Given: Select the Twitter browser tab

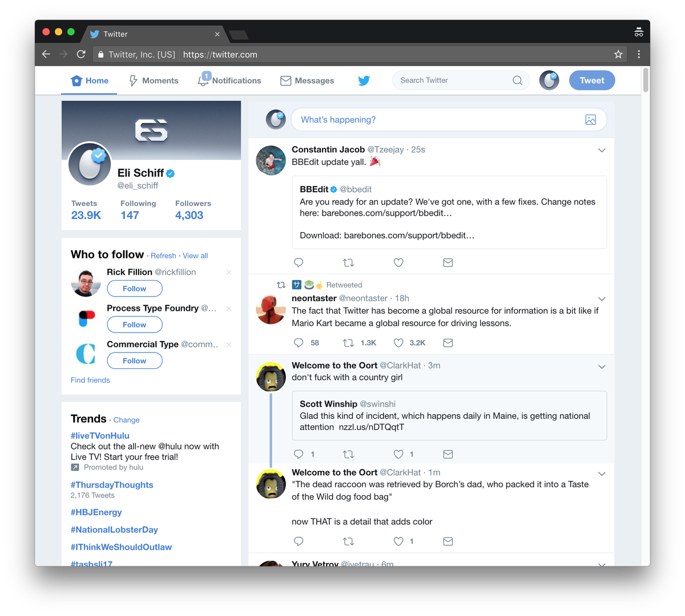Looking at the screenshot, I should click(154, 34).
